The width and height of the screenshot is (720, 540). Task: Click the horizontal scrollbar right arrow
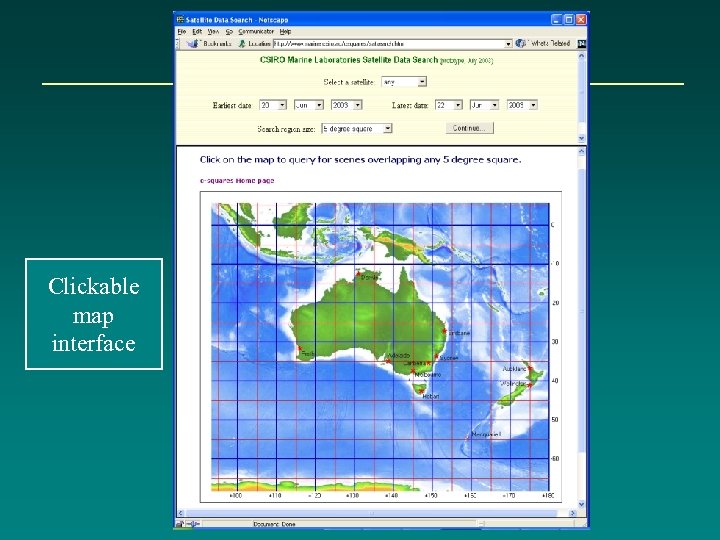(572, 513)
